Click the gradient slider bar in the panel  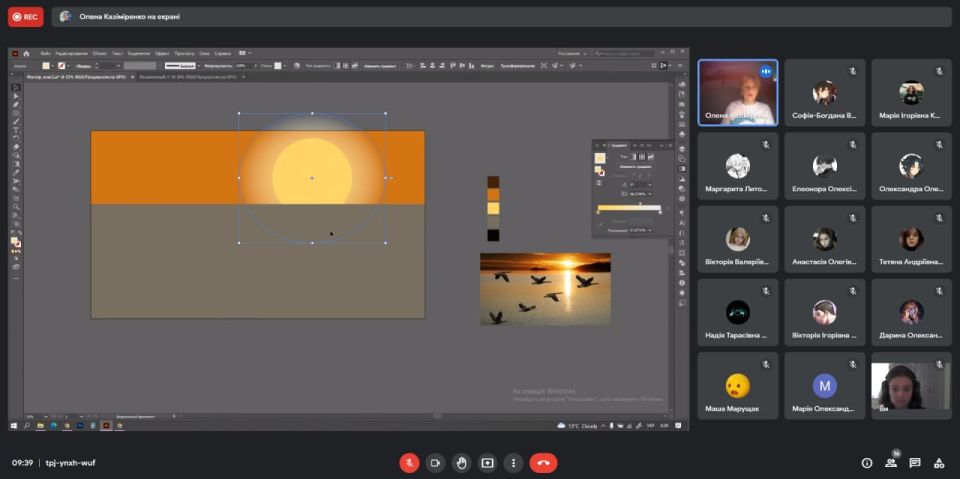pos(628,207)
